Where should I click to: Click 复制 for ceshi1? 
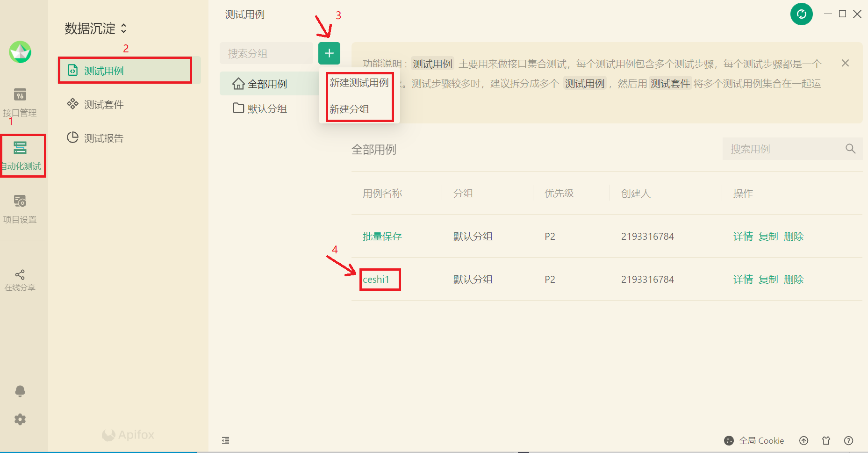[768, 279]
